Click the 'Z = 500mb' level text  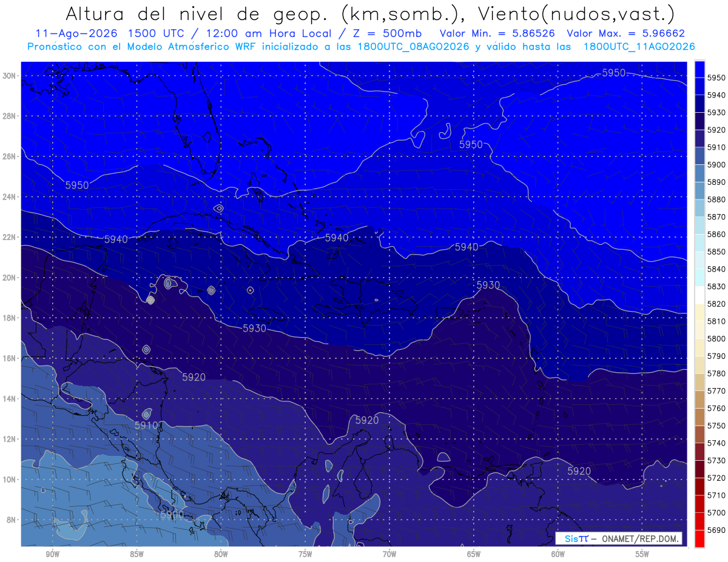pyautogui.click(x=387, y=33)
